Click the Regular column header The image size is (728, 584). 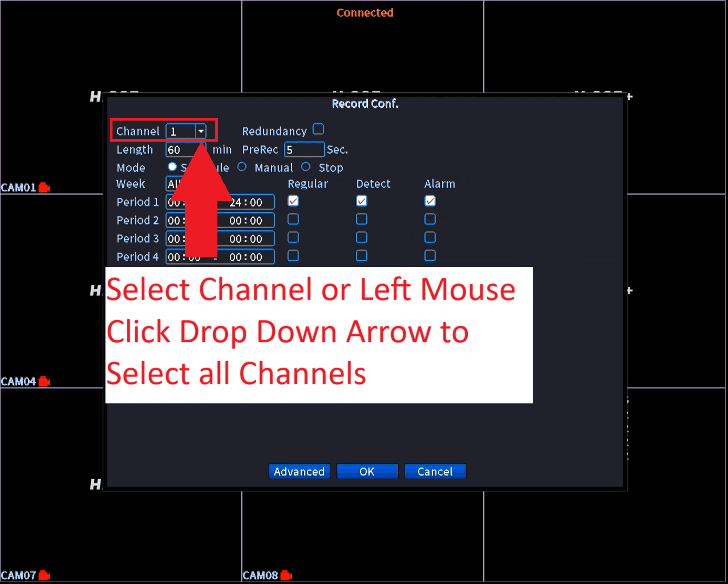coord(308,184)
